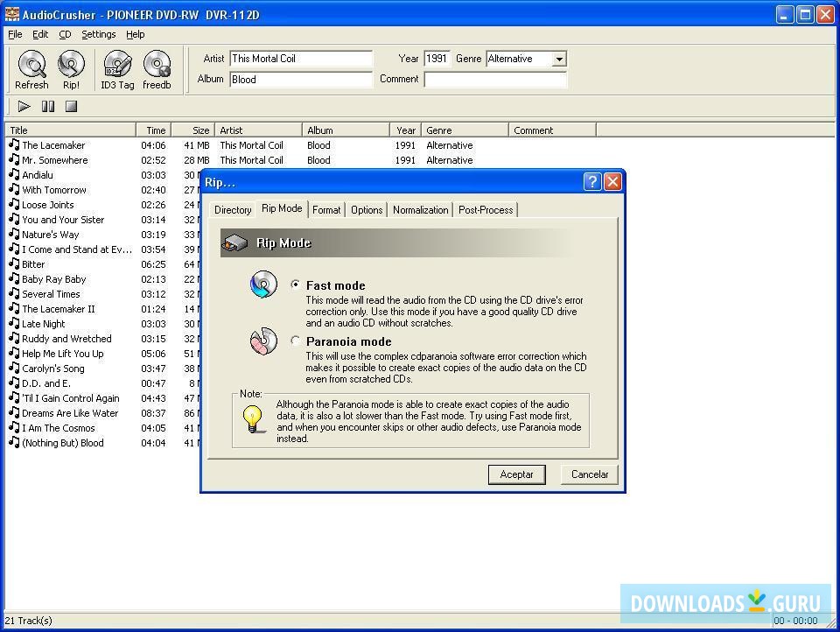840x632 pixels.
Task: Click the note icon beside Dreams Are Like Water
Action: point(15,413)
